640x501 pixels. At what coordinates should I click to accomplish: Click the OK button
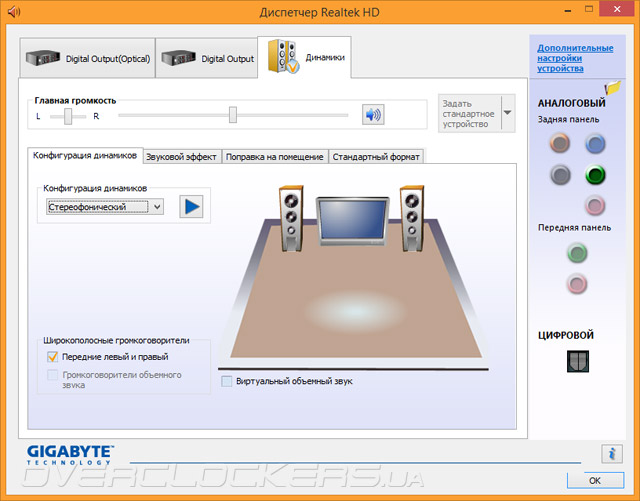click(595, 481)
